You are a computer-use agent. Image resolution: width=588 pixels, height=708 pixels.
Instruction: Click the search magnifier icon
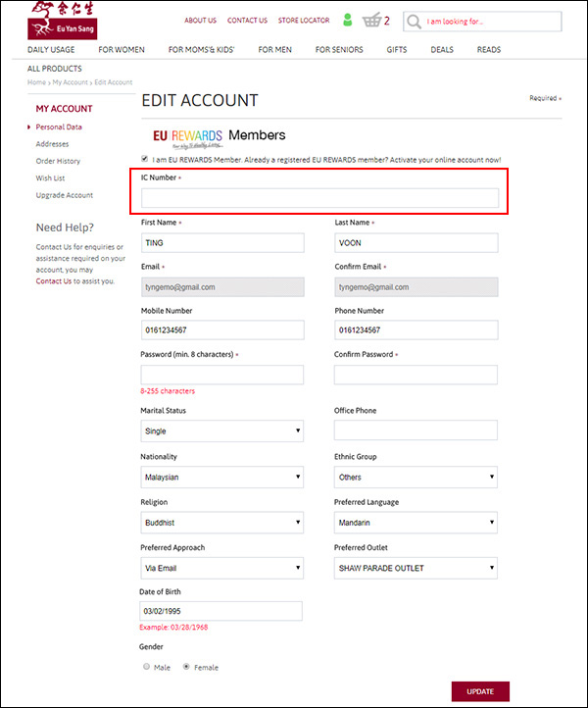click(x=414, y=22)
